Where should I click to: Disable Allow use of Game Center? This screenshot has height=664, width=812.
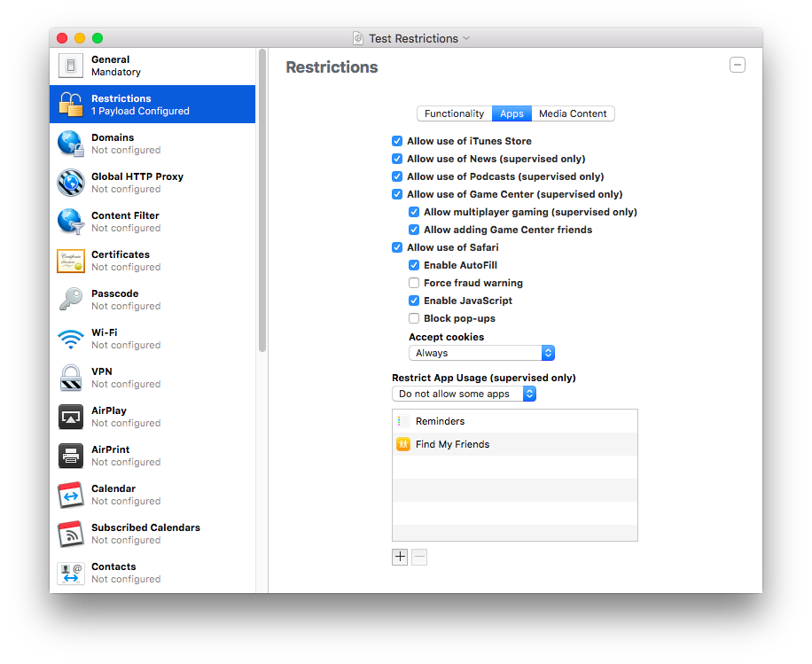[x=397, y=194]
